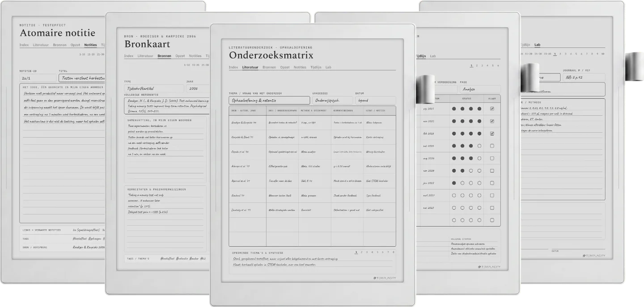This screenshot has width=644, height=307.
Task: Untick the Klaar checkbox for sep 2025
Action: click(492, 109)
